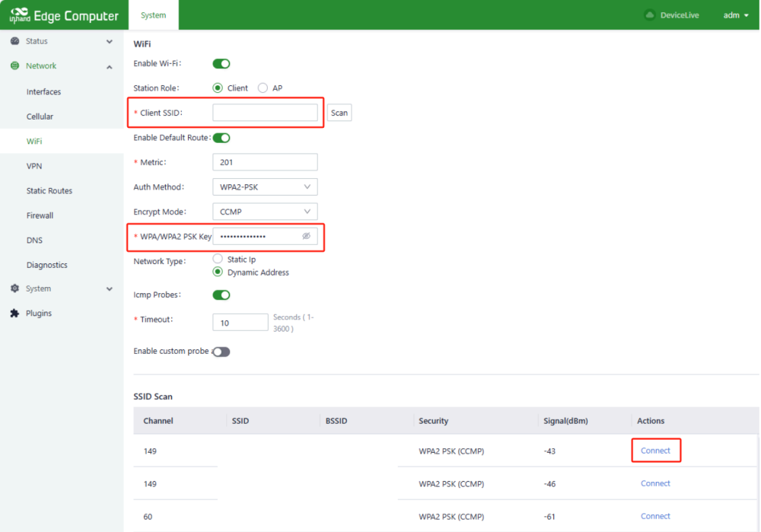This screenshot has width=761, height=532.
Task: Click the DeviceLive cloud icon
Action: pos(649,15)
